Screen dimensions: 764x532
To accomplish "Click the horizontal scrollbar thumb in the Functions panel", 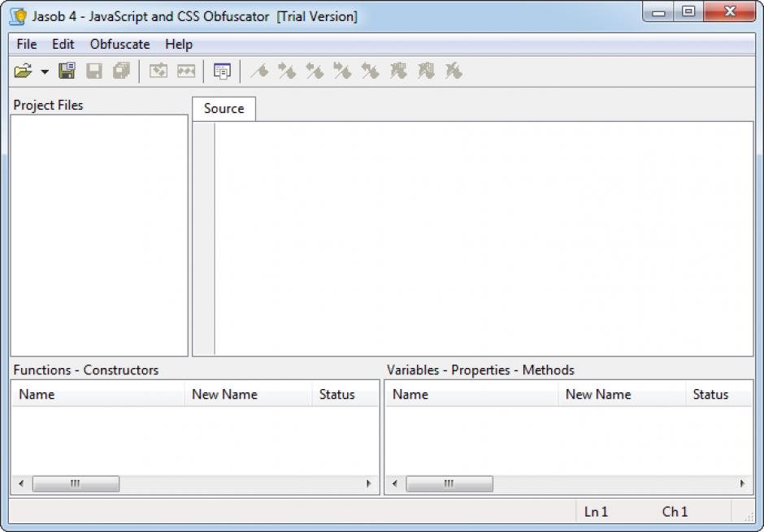I will 76,483.
